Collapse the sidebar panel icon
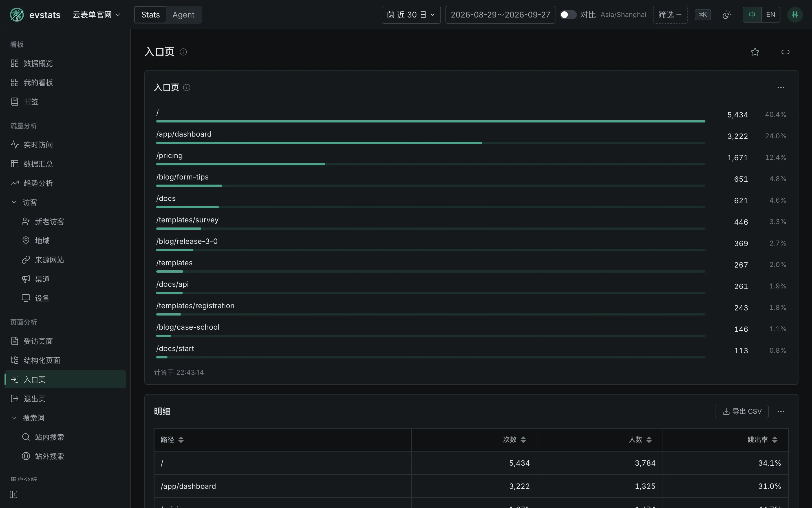The image size is (812, 508). point(14,494)
